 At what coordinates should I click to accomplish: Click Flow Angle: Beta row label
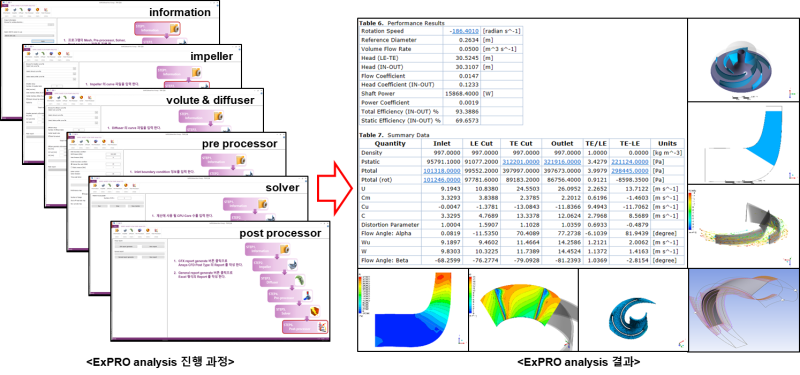[x=384, y=261]
